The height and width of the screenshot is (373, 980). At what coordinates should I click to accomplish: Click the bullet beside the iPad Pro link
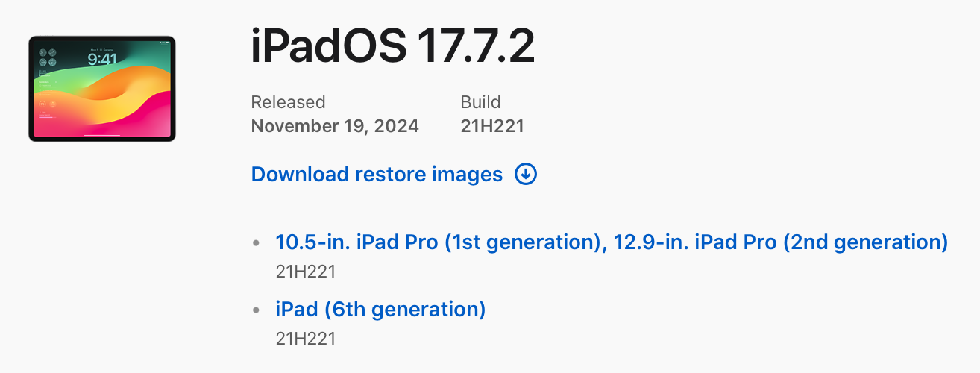pos(257,243)
